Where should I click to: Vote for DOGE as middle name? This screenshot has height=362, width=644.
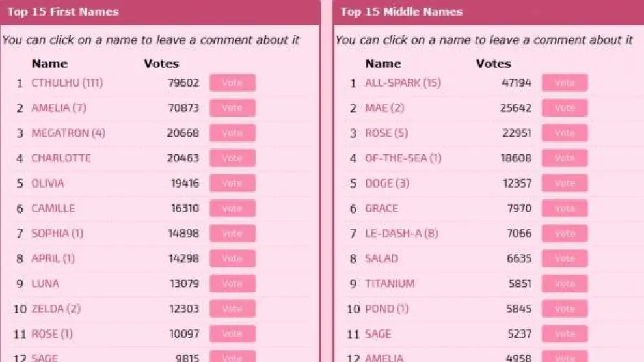[x=564, y=184]
